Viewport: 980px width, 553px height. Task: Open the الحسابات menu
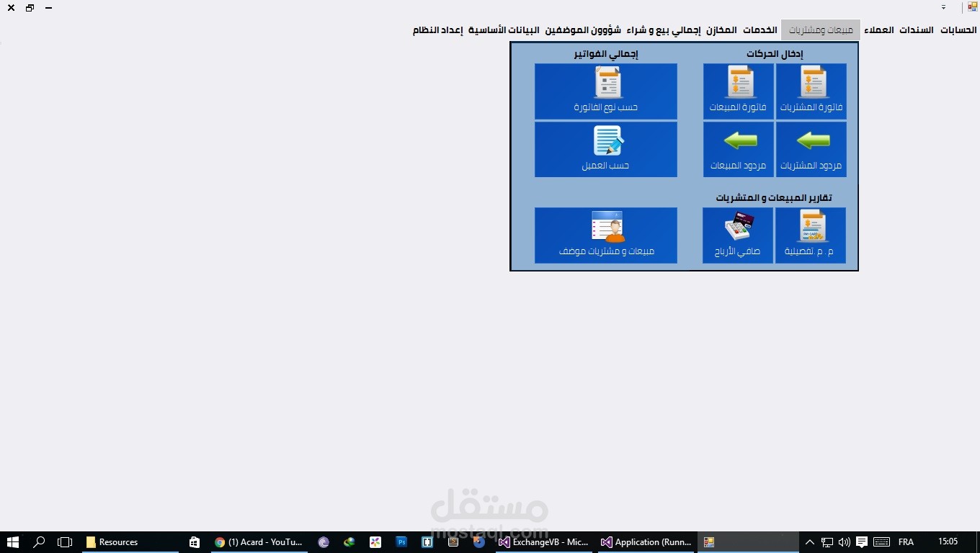958,30
